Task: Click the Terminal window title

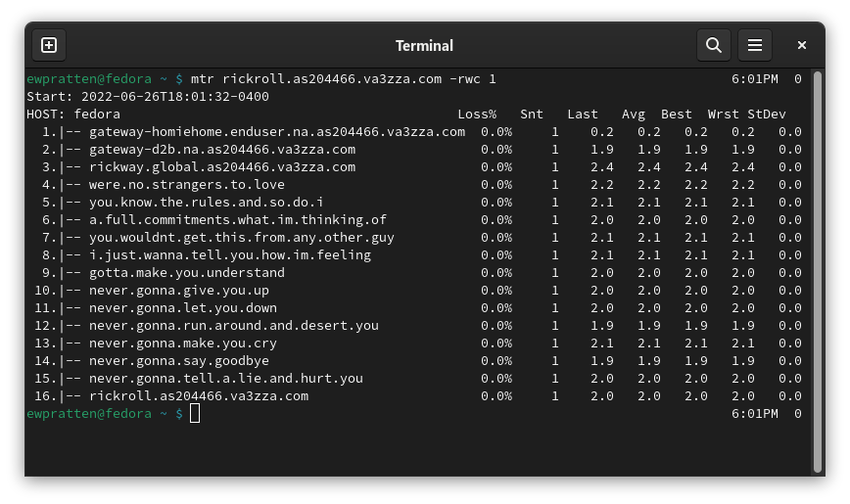Action: 424,45
